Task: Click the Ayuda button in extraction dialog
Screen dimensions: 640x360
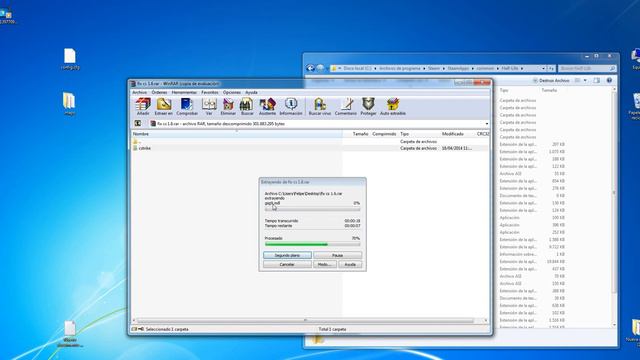Action: pyautogui.click(x=350, y=264)
